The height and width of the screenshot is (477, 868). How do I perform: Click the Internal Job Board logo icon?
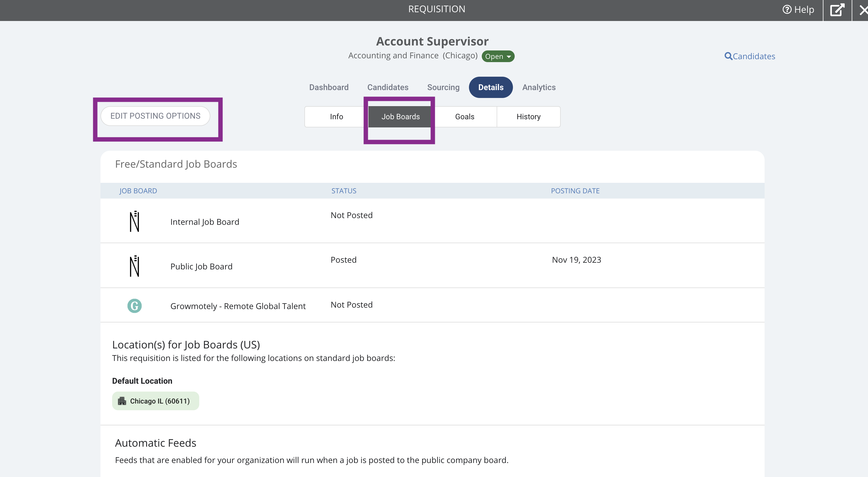coord(135,222)
